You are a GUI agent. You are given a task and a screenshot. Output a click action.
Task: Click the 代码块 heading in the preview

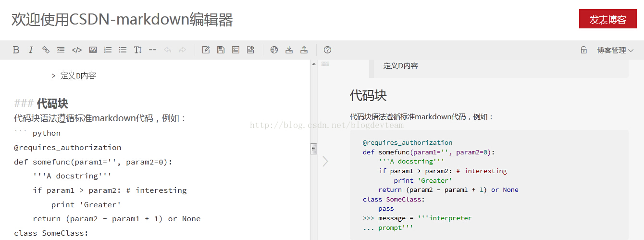pos(368,95)
